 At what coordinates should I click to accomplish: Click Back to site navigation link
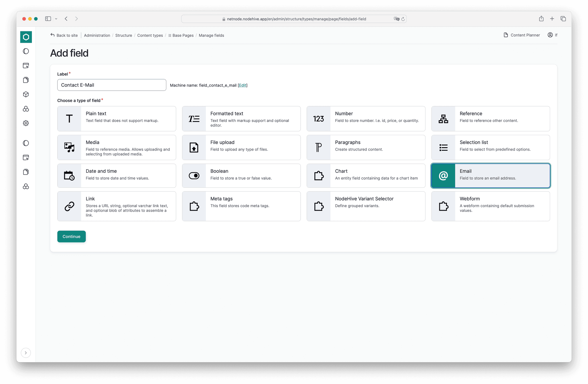click(x=64, y=35)
